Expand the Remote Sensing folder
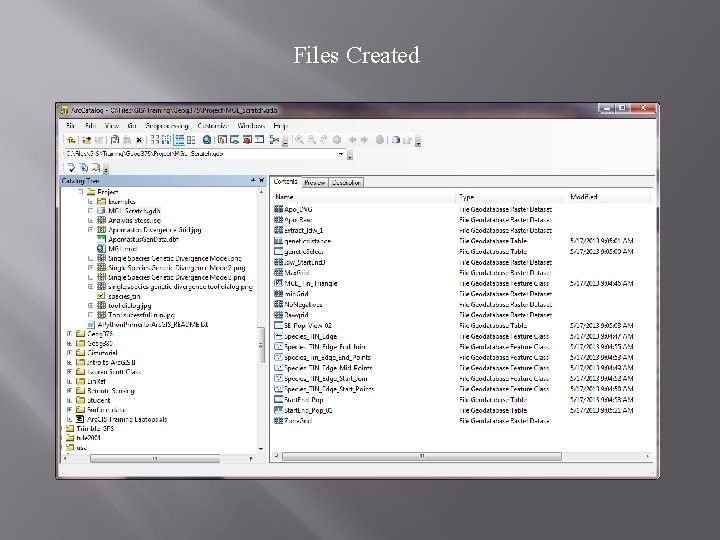The width and height of the screenshot is (720, 540). [69, 391]
